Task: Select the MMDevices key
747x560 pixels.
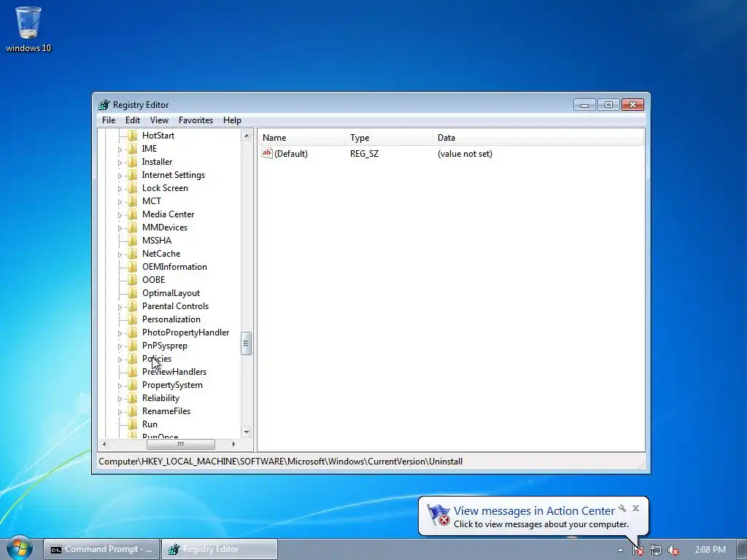Action: click(x=165, y=227)
